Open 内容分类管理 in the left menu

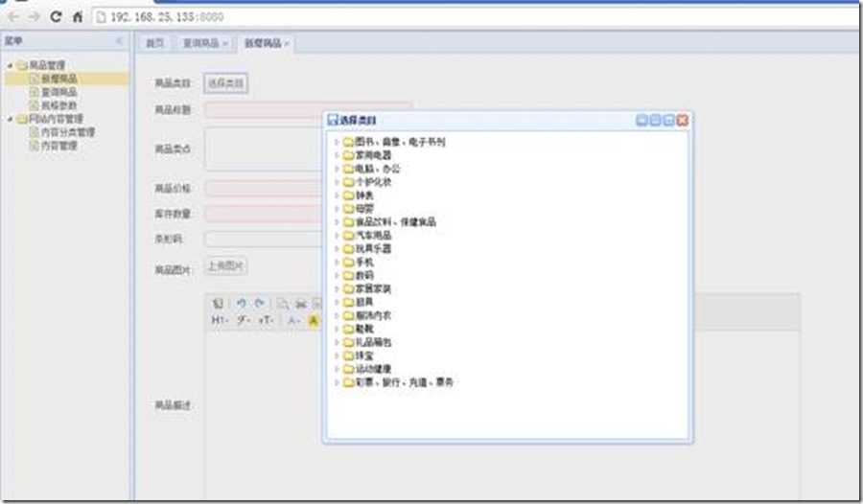coord(68,132)
